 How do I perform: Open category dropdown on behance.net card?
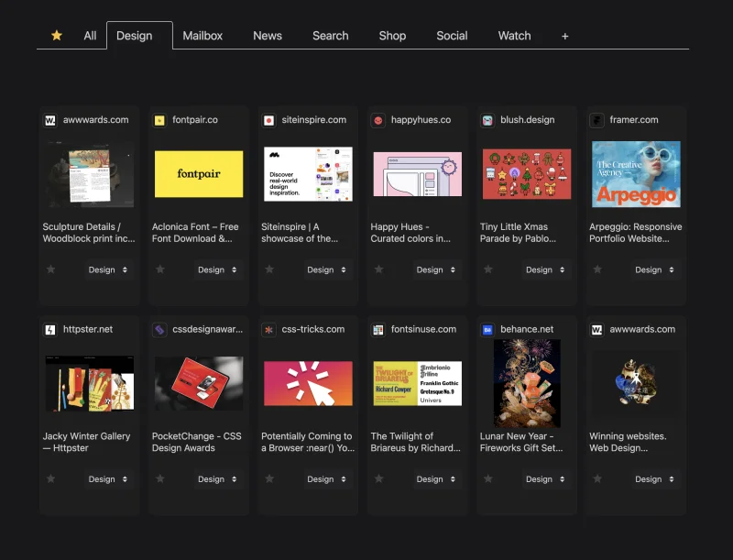[x=546, y=479]
